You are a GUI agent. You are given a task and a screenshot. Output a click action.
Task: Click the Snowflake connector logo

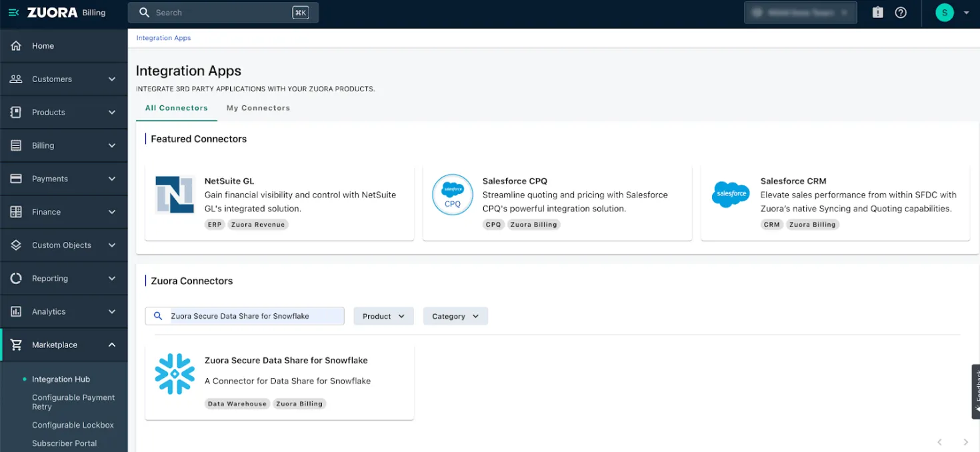pyautogui.click(x=175, y=374)
